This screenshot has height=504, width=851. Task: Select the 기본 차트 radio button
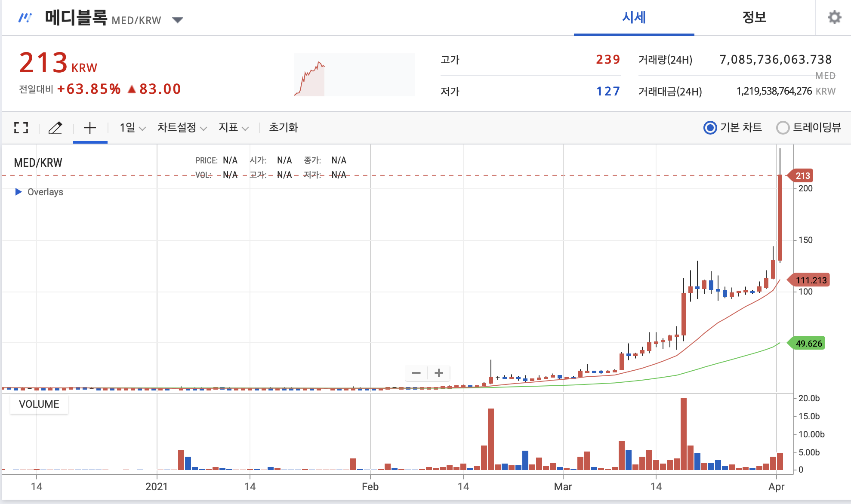710,128
